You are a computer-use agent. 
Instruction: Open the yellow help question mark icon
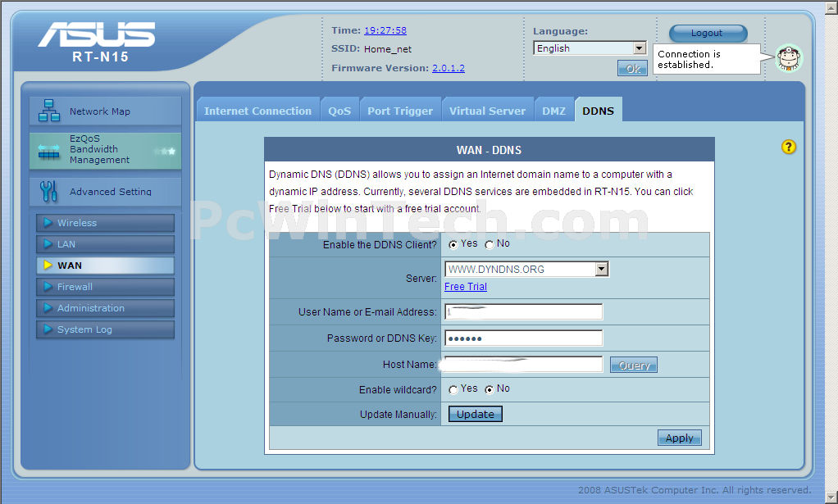(x=789, y=147)
